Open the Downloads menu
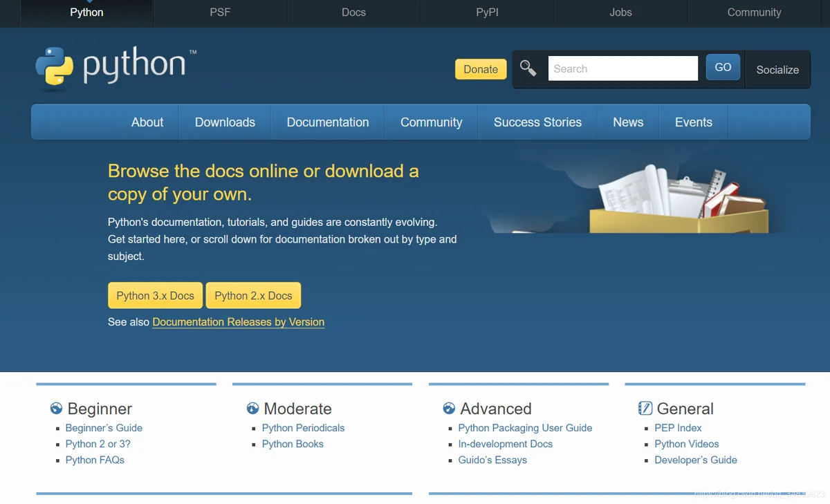The height and width of the screenshot is (504, 830). pos(225,122)
